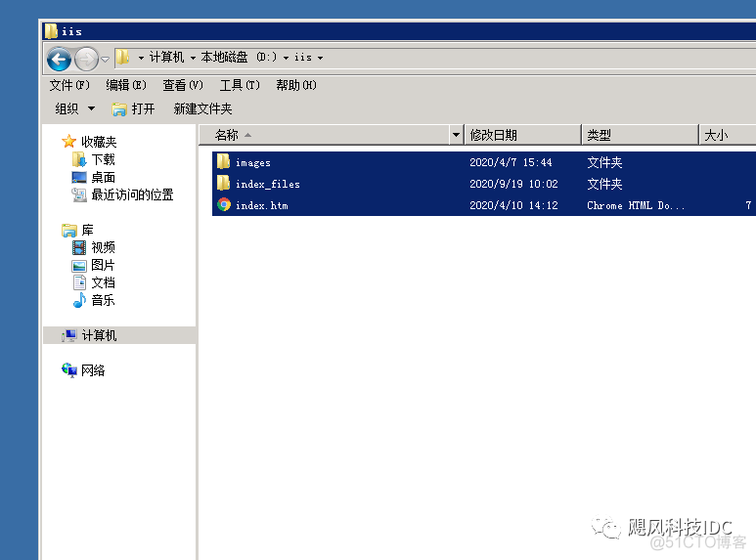The height and width of the screenshot is (560, 756).
Task: Select the index.htm file name
Action: pos(262,206)
